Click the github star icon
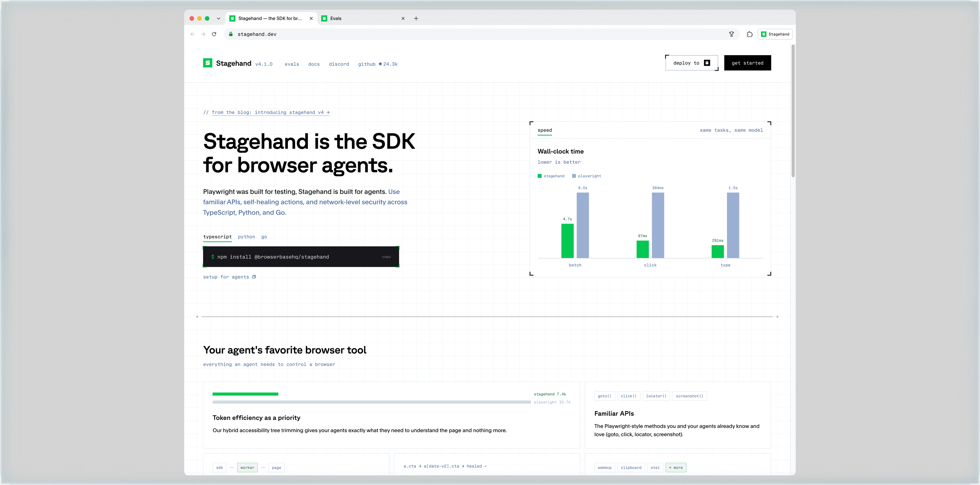This screenshot has height=485, width=980. pos(380,64)
